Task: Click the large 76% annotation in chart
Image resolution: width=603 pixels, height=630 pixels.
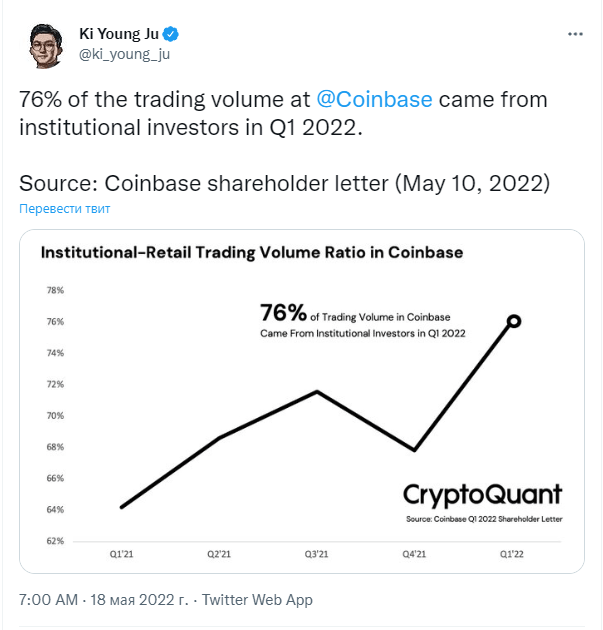Action: coord(283,312)
